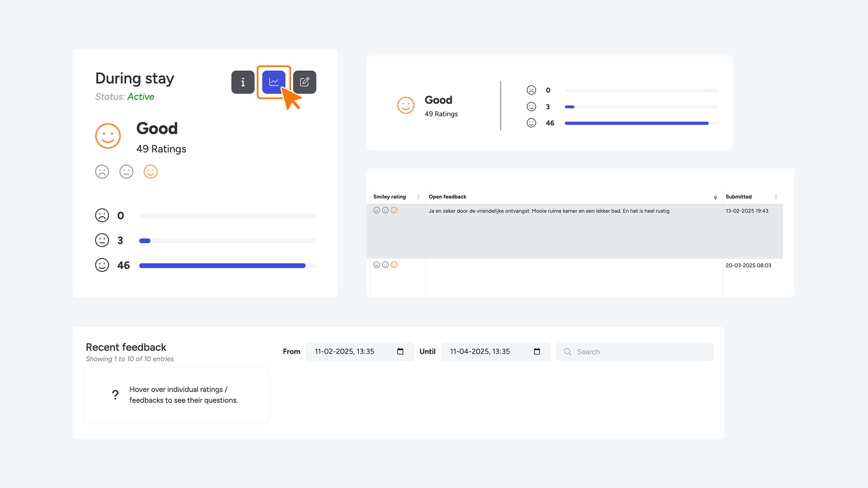Image resolution: width=868 pixels, height=488 pixels.
Task: Click happy face icon next to 46 in summary panel
Action: pyautogui.click(x=531, y=123)
